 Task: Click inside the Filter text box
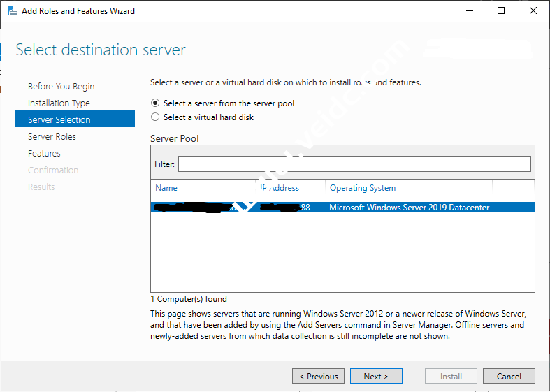coord(354,164)
